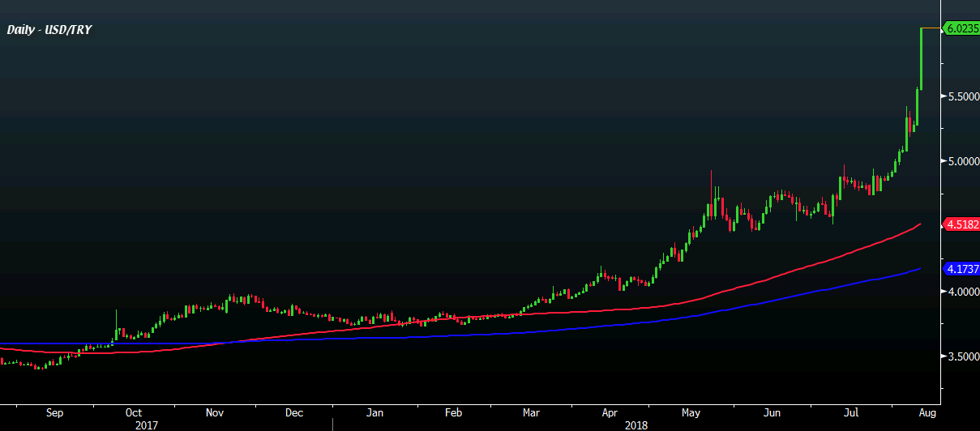Click the Jan month axis label
This screenshot has width=980, height=431.
tap(374, 413)
